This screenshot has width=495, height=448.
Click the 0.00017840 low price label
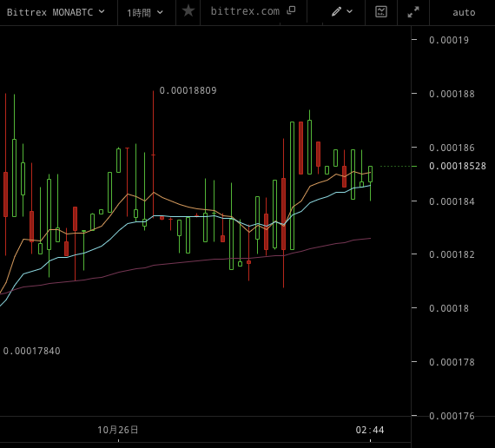point(31,351)
